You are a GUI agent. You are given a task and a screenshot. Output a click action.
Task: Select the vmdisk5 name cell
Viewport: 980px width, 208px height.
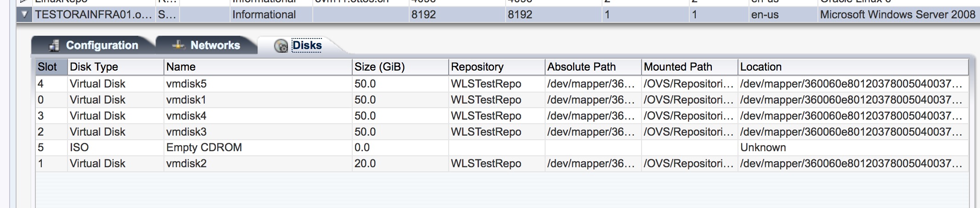click(258, 84)
